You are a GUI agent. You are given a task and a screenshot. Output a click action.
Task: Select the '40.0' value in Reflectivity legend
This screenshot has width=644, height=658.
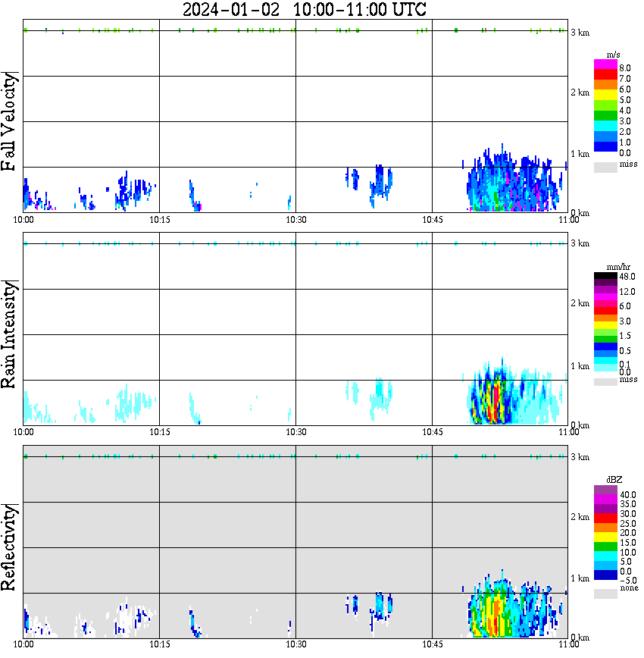627,495
